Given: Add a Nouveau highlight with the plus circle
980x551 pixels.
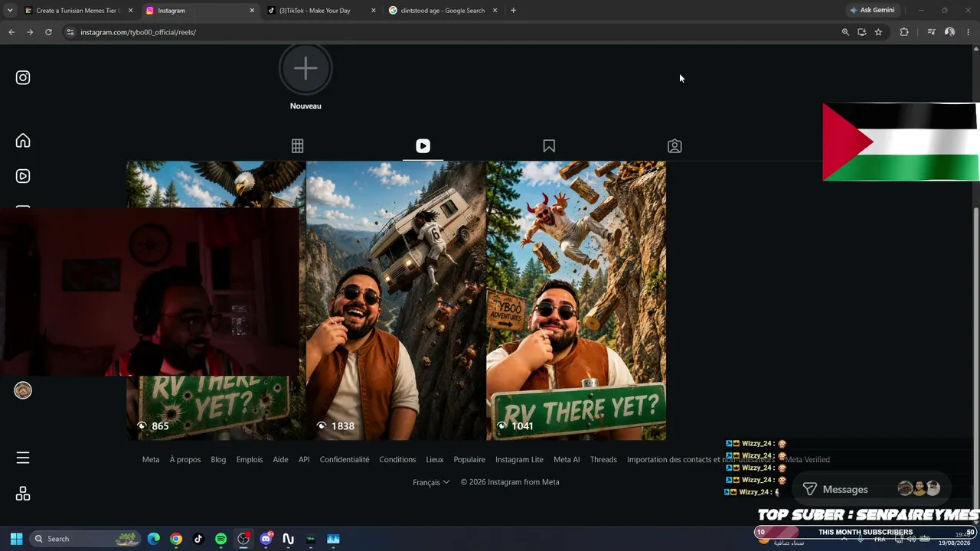Looking at the screenshot, I should 305,69.
